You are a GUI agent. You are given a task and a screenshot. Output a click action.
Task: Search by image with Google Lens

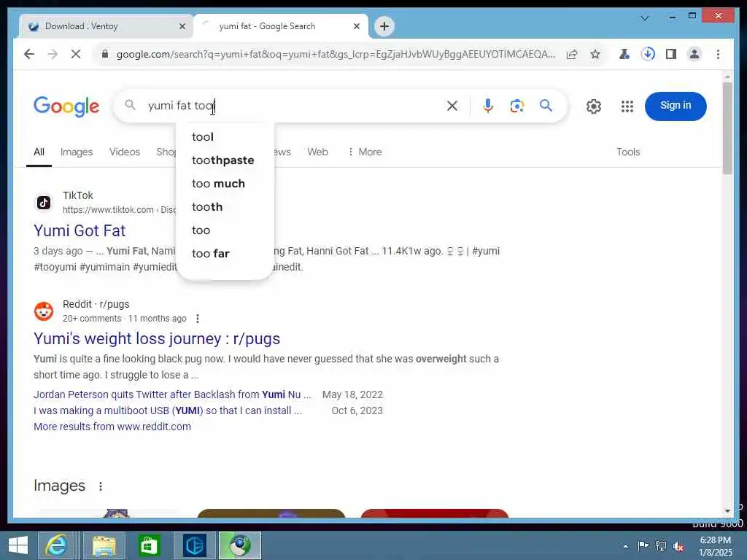coord(517,106)
